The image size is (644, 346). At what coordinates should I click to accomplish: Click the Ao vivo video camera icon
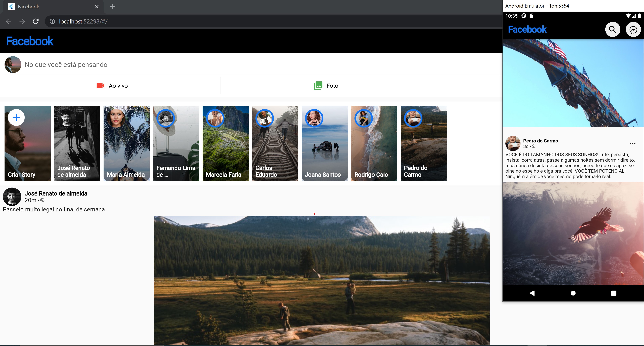tap(100, 86)
